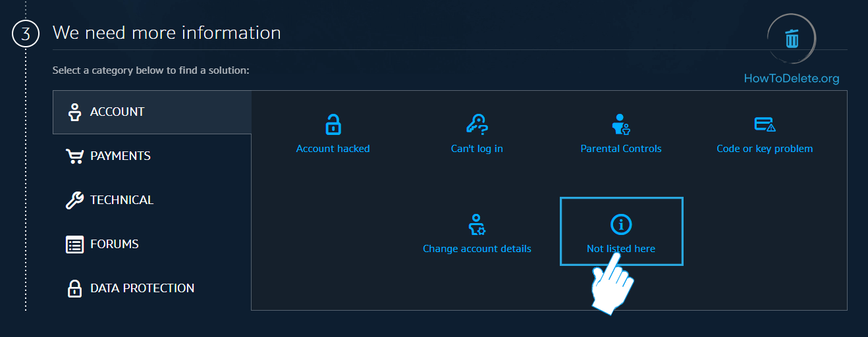Viewport: 868px width, 337px height.
Task: Click the trash can logo icon
Action: [x=792, y=39]
